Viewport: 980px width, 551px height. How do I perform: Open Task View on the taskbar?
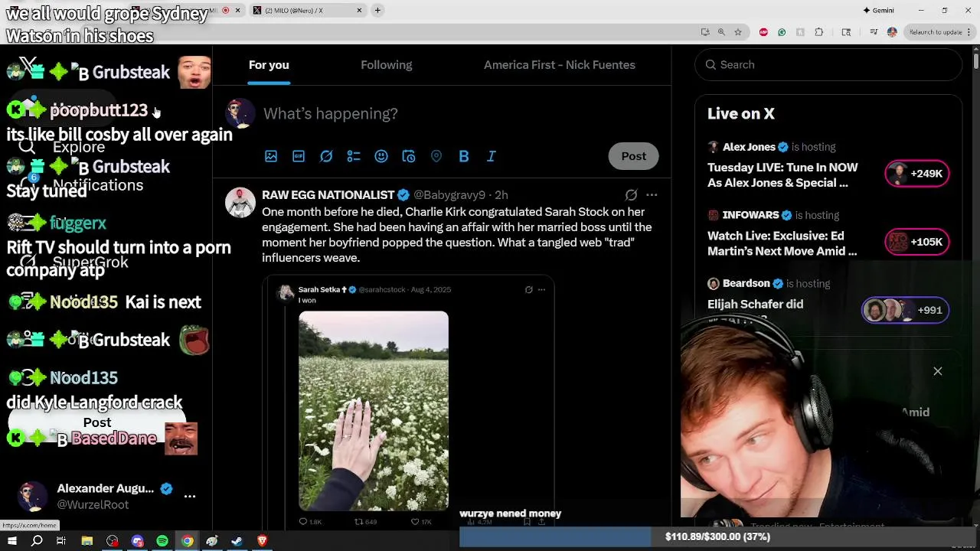pos(61,541)
